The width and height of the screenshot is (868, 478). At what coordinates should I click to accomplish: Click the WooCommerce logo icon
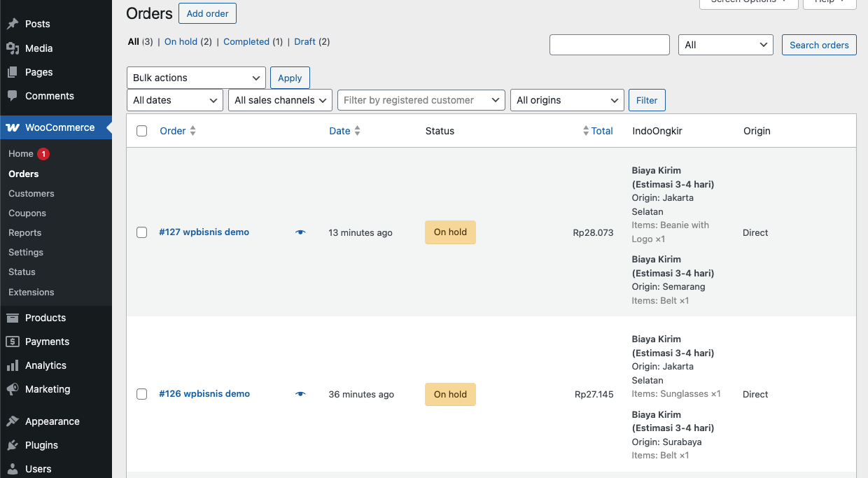(x=13, y=127)
